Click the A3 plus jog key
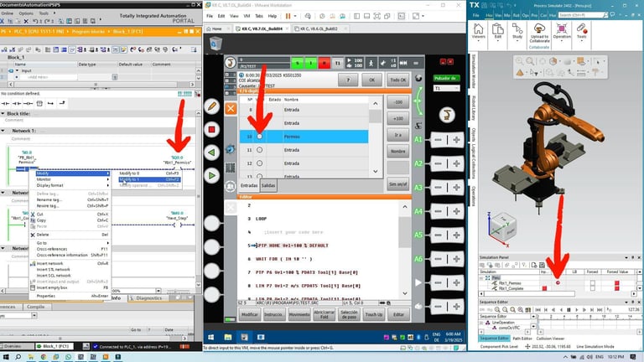 pyautogui.click(x=456, y=188)
